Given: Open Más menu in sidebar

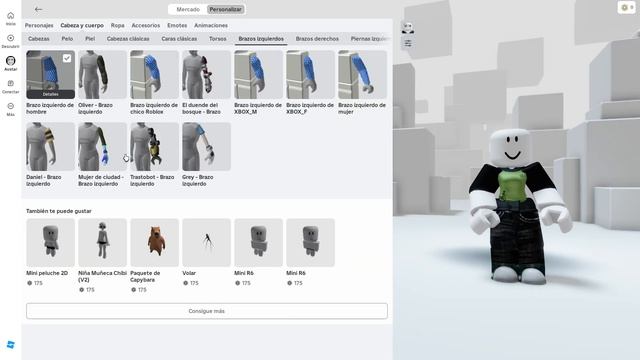Looking at the screenshot, I should click(11, 109).
